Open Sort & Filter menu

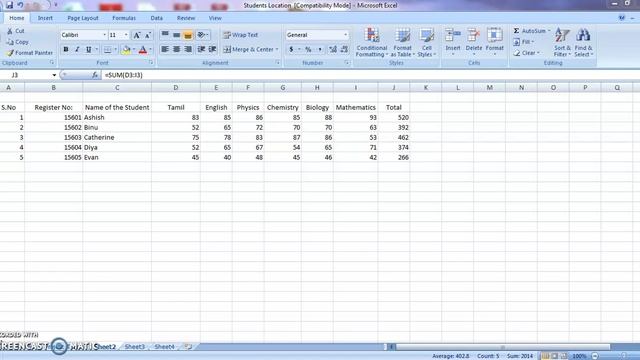pyautogui.click(x=562, y=42)
